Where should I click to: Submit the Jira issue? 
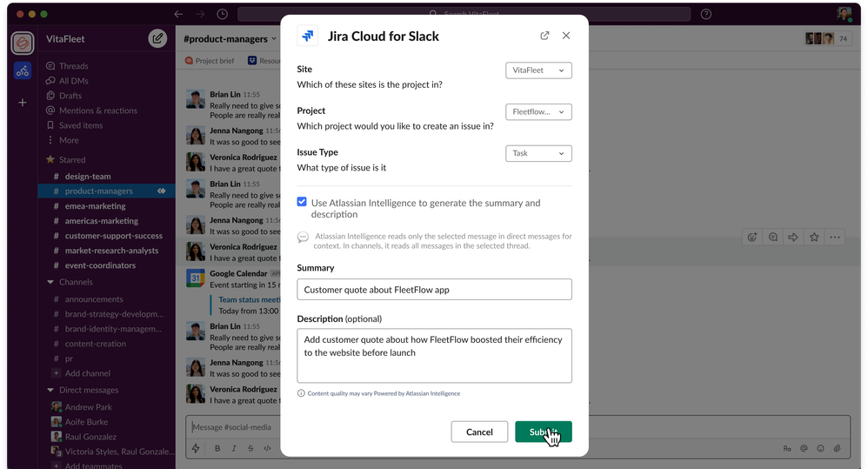point(543,432)
